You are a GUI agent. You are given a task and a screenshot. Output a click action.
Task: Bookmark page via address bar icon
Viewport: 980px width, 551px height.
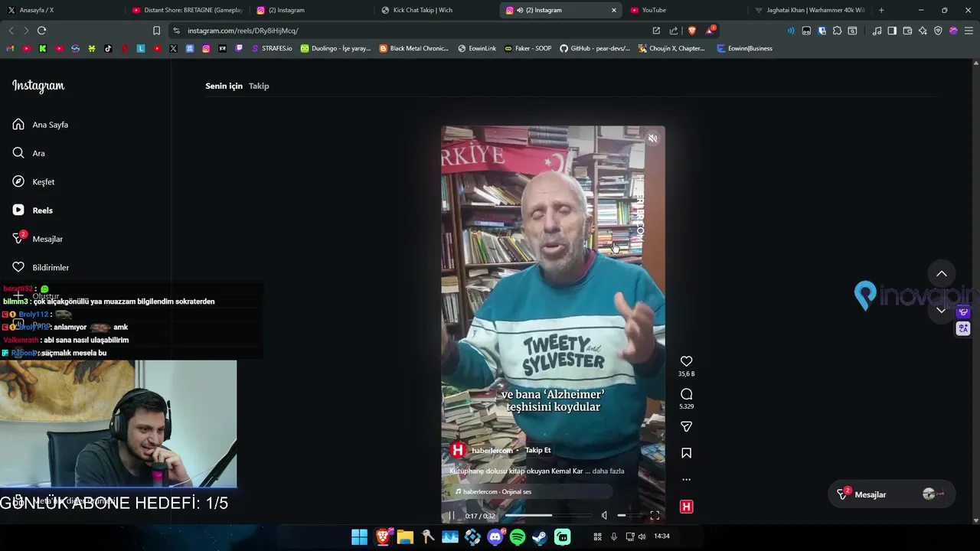pos(156,31)
